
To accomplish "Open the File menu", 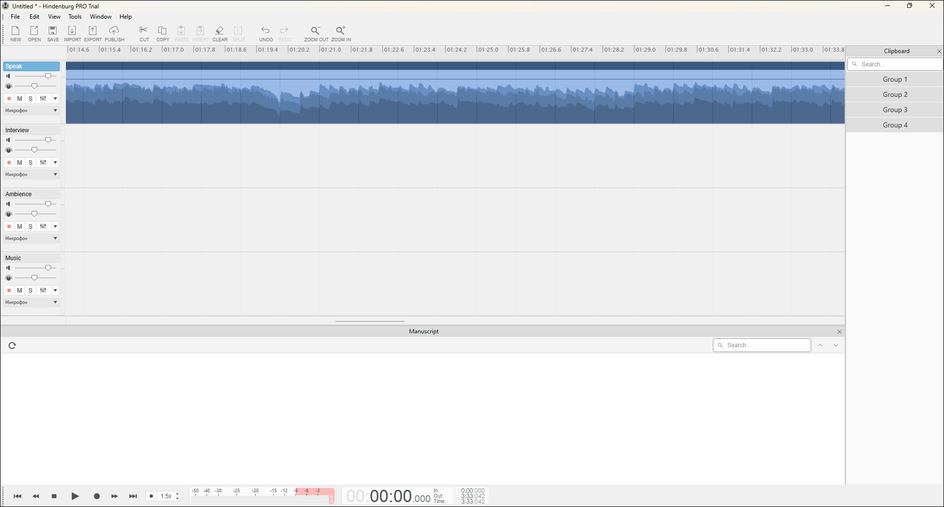I will pyautogui.click(x=15, y=17).
